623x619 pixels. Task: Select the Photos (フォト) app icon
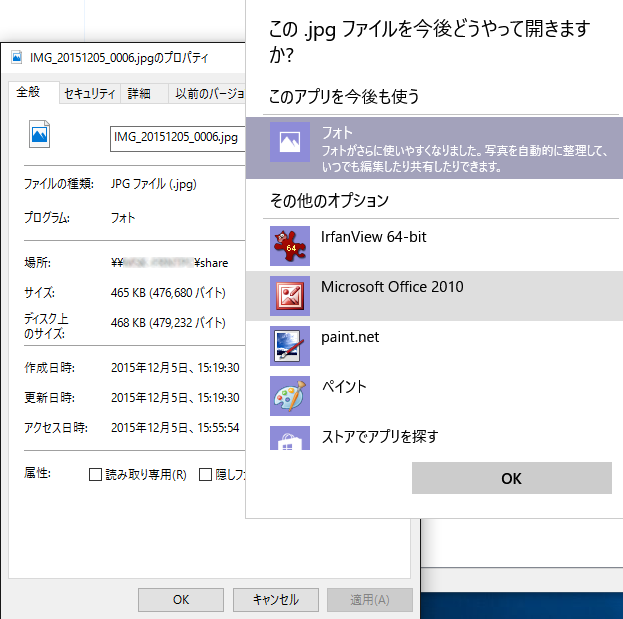[290, 142]
